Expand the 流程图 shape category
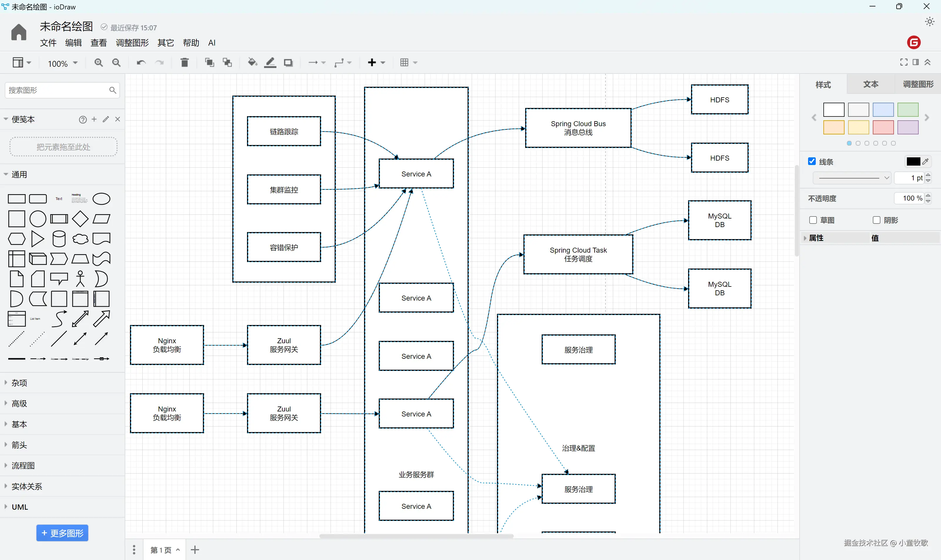Screen dimensions: 941x560 23,466
